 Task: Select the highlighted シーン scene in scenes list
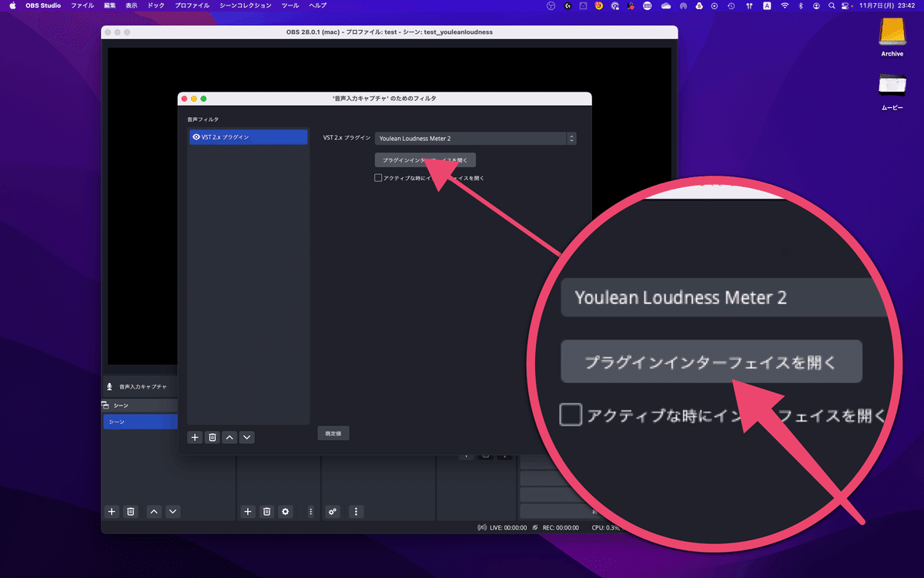[x=140, y=422]
